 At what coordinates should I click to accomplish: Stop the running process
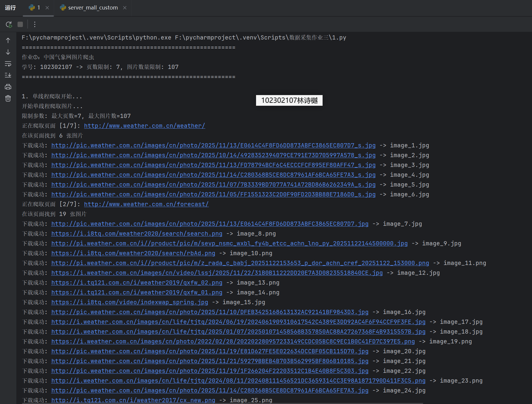click(20, 24)
